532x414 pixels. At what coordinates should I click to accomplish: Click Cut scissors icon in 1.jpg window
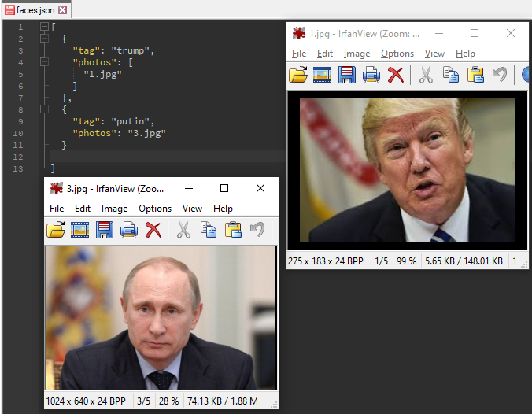[426, 75]
